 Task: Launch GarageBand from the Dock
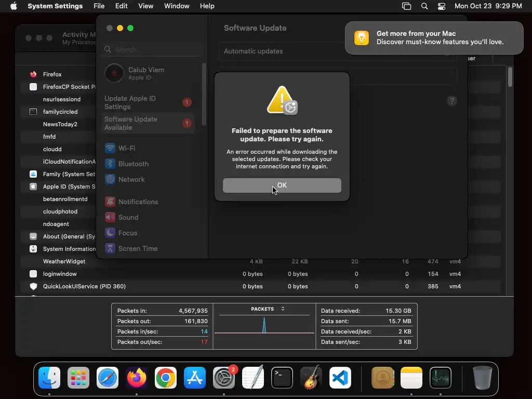tap(311, 377)
